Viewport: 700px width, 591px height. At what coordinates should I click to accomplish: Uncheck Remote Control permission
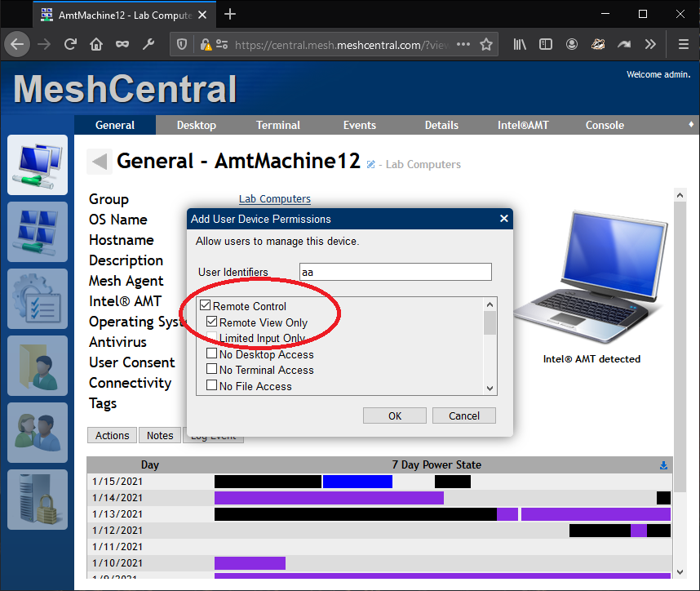(206, 305)
